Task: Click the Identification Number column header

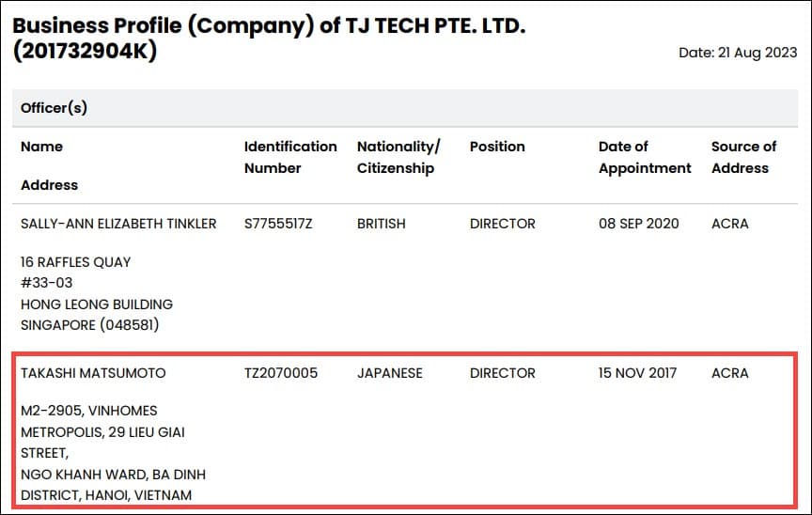Action: click(289, 157)
